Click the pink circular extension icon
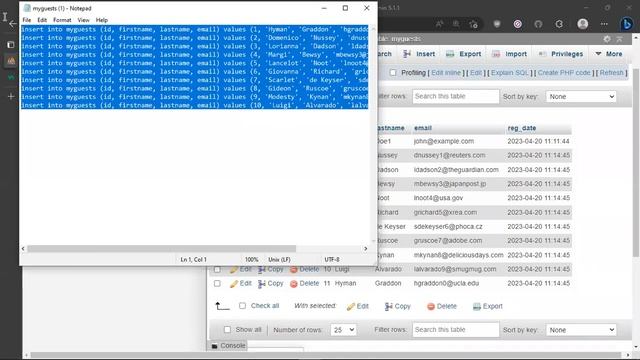The width and height of the screenshot is (640, 360). click(518, 24)
